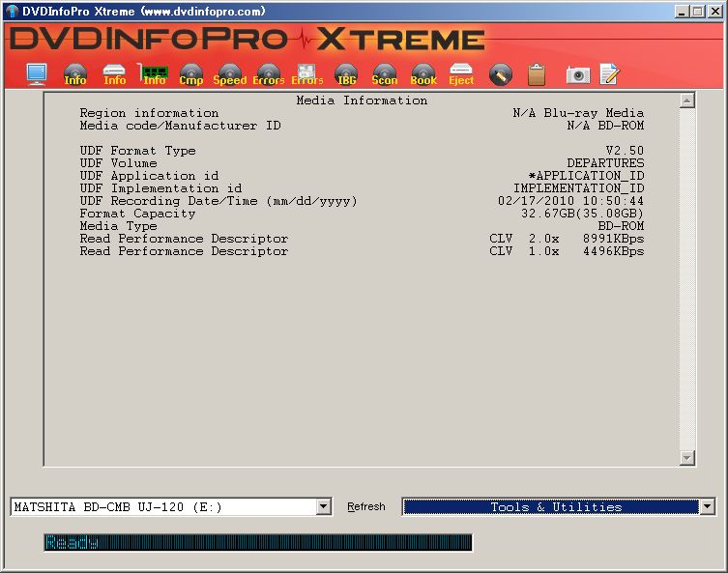
Task: Click the 02/17/2010 10:50:44 value
Action: pyautogui.click(x=570, y=201)
